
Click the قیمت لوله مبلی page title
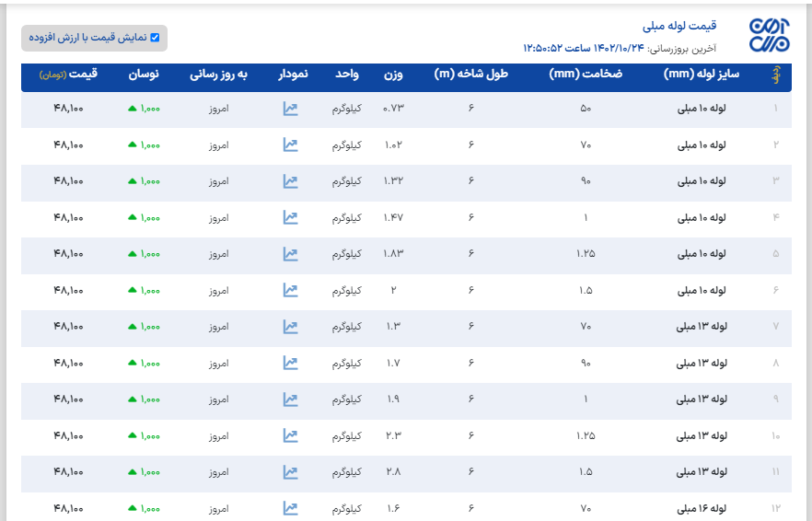click(679, 26)
